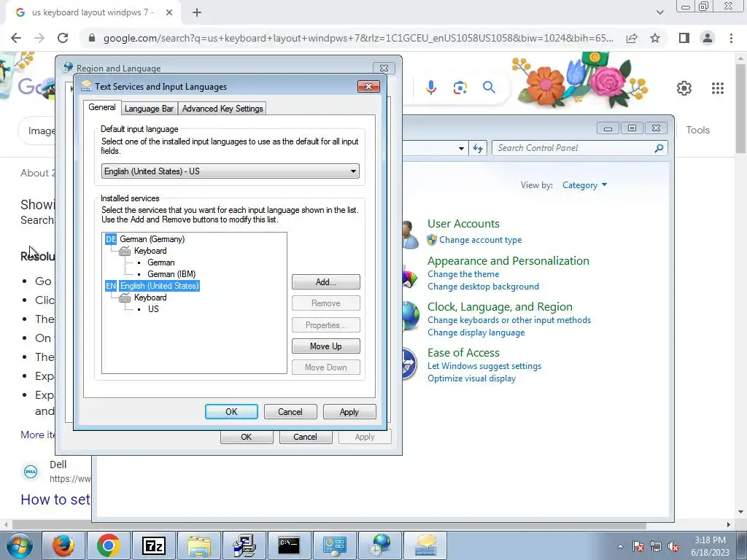Refresh the Control Panel address bar
Screen dimensions: 747x560
[x=477, y=148]
